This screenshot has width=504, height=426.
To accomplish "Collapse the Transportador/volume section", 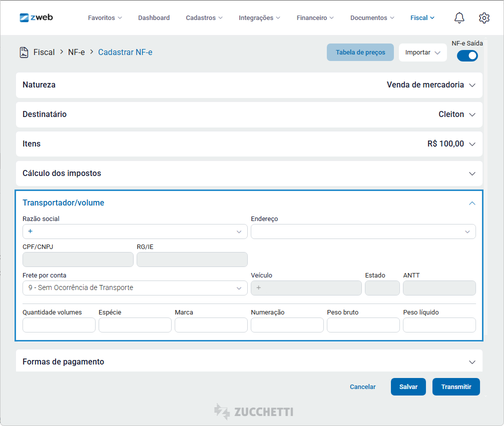I will [x=471, y=203].
